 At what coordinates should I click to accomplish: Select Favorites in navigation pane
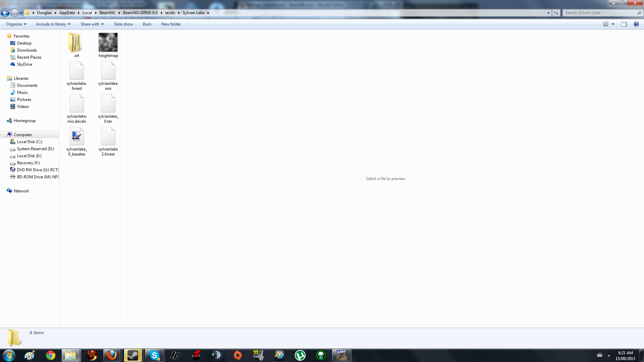[x=21, y=36]
